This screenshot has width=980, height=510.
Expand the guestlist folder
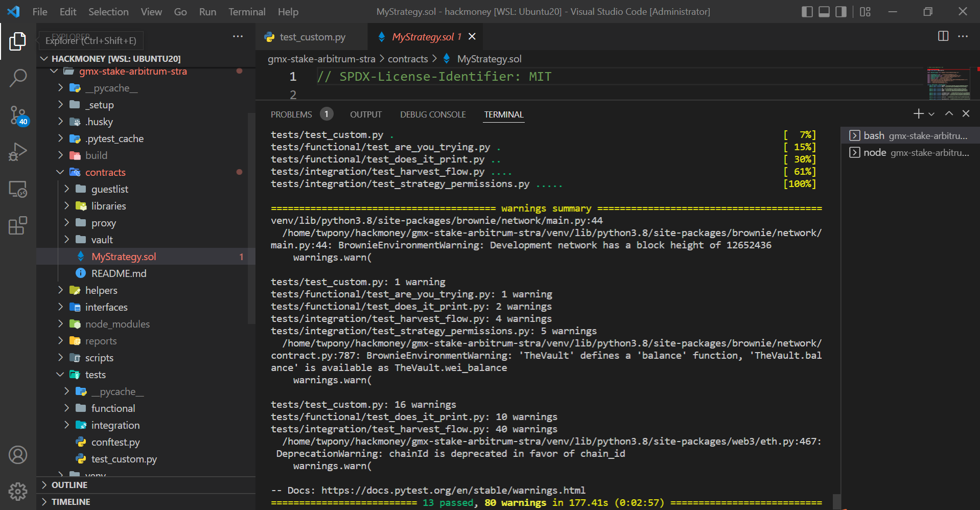[146, 189]
